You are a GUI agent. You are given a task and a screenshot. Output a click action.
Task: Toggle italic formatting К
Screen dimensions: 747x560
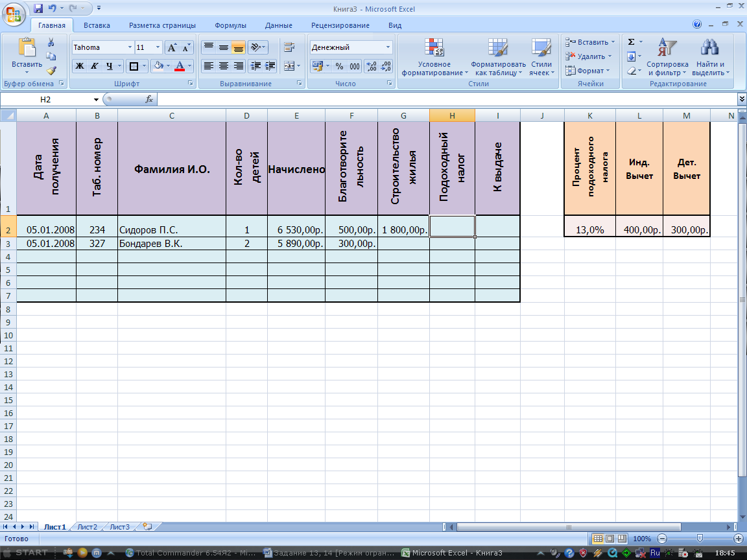(94, 66)
